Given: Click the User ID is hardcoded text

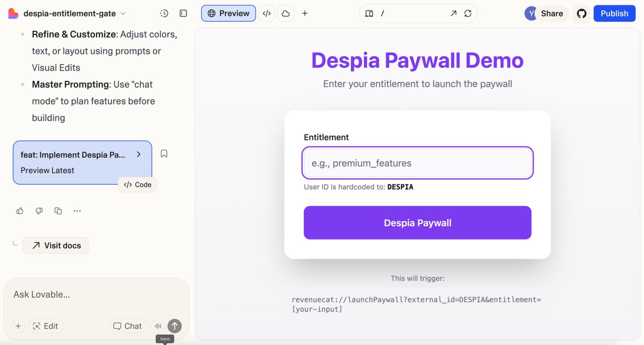Looking at the screenshot, I should [358, 187].
